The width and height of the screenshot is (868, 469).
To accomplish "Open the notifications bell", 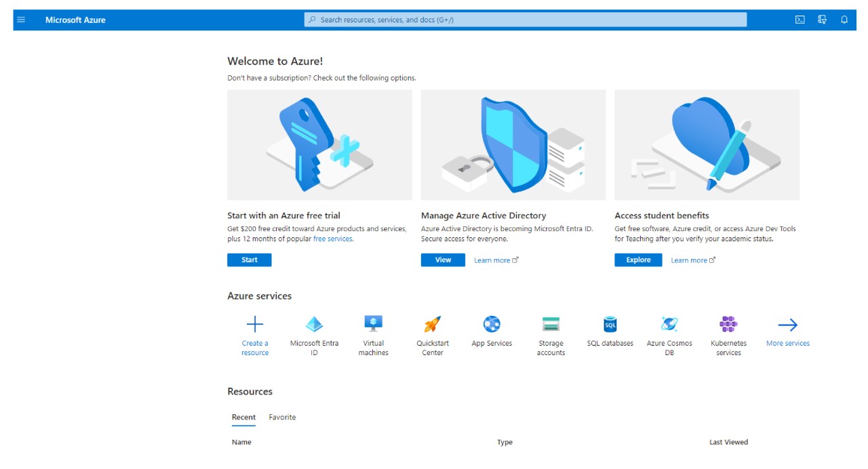I will (x=844, y=20).
